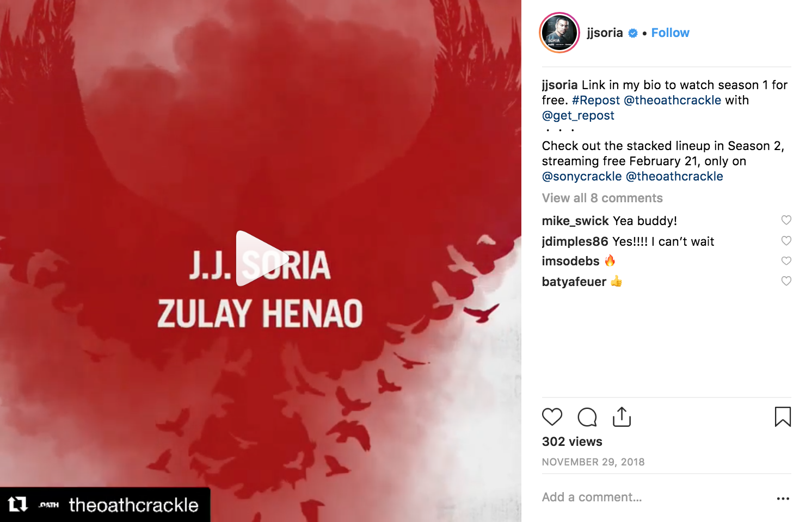
Task: Click in the Add a comment field
Action: [653, 497]
